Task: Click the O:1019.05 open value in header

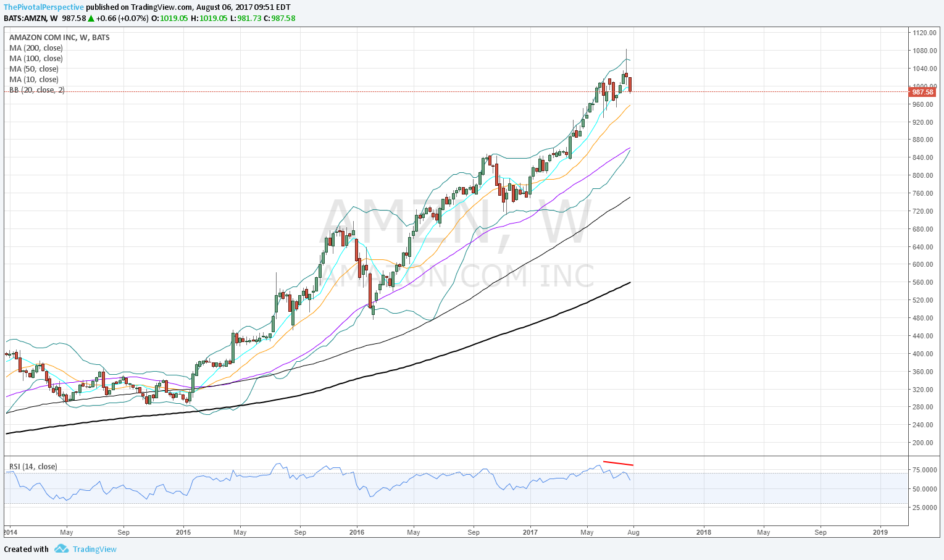Action: click(x=170, y=18)
